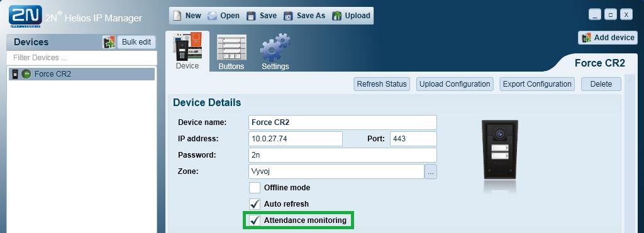Viewport: 644px width, 233px height.
Task: Create a new project with New
Action: click(187, 16)
